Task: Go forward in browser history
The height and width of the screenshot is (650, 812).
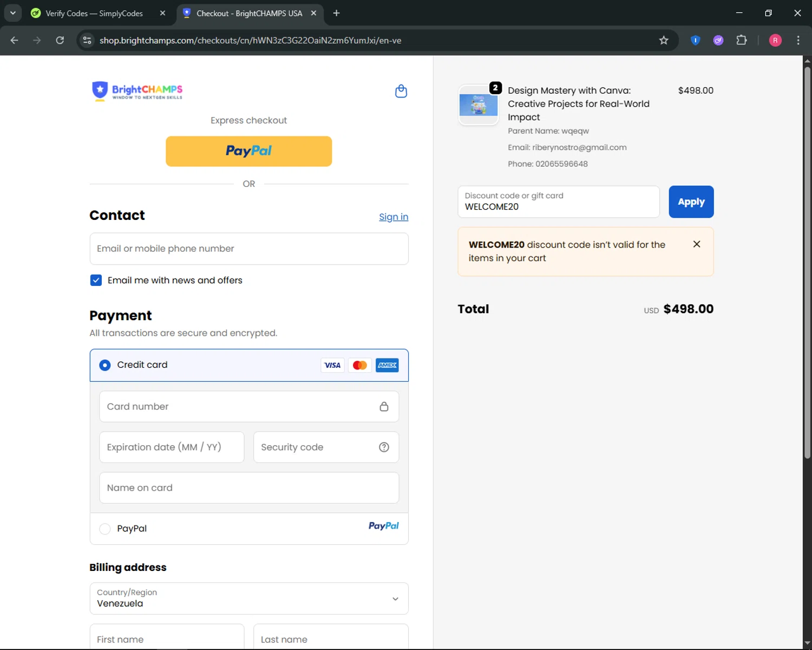Action: 37,40
